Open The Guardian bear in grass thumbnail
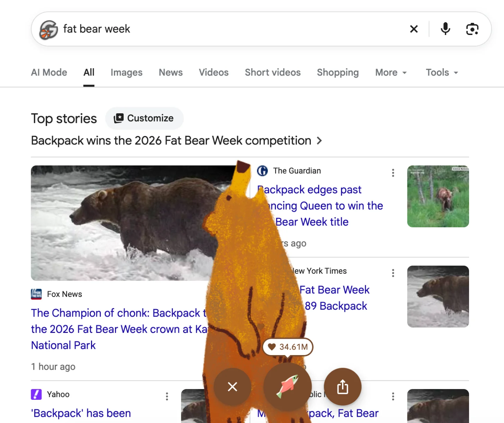The width and height of the screenshot is (504, 423). [x=438, y=196]
